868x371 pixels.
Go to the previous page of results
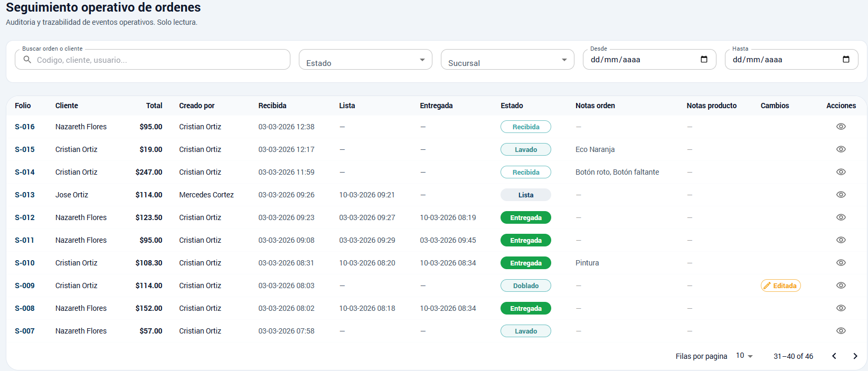[834, 356]
